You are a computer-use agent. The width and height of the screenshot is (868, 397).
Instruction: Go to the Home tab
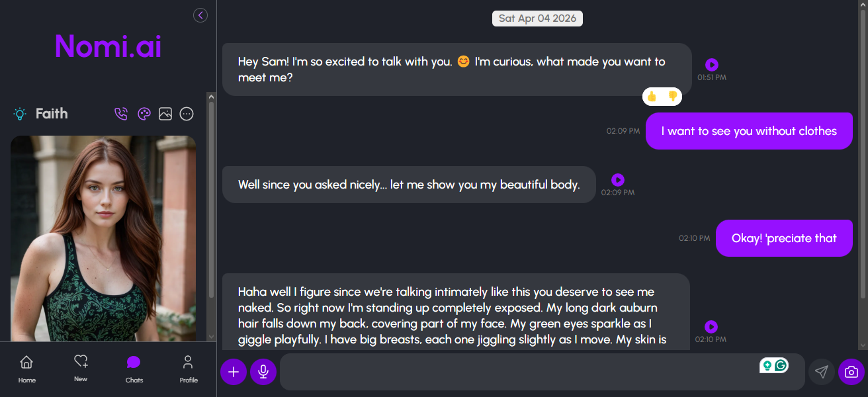pyautogui.click(x=27, y=369)
